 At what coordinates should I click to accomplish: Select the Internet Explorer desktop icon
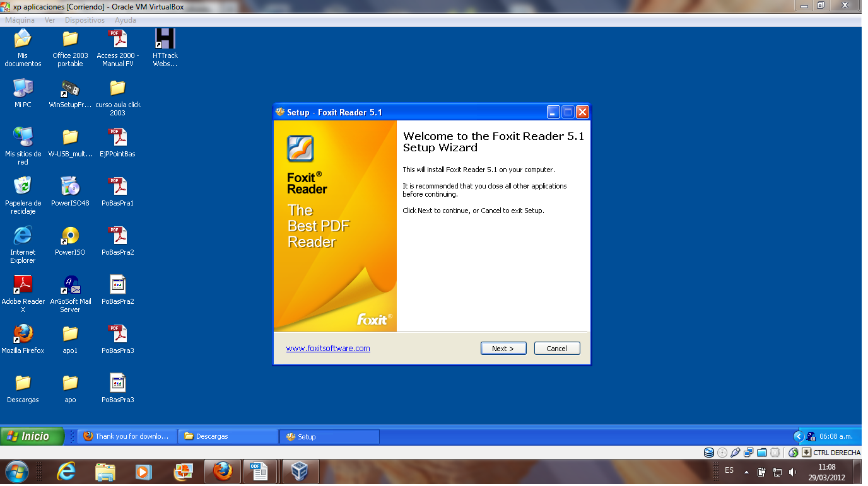click(23, 245)
